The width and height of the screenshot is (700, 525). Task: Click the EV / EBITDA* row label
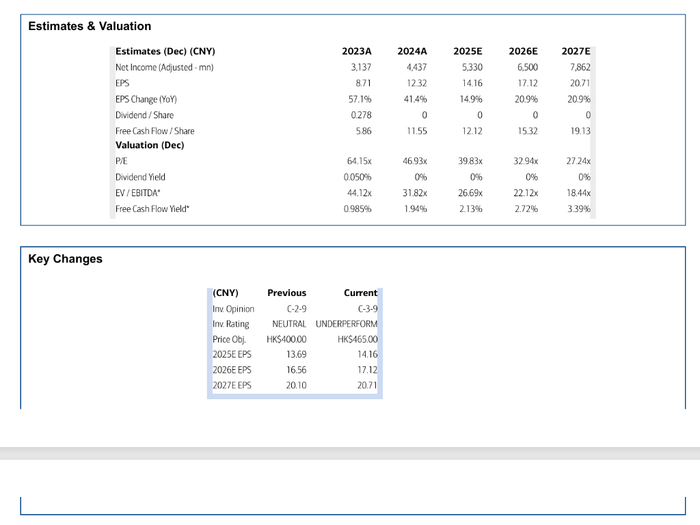click(138, 193)
